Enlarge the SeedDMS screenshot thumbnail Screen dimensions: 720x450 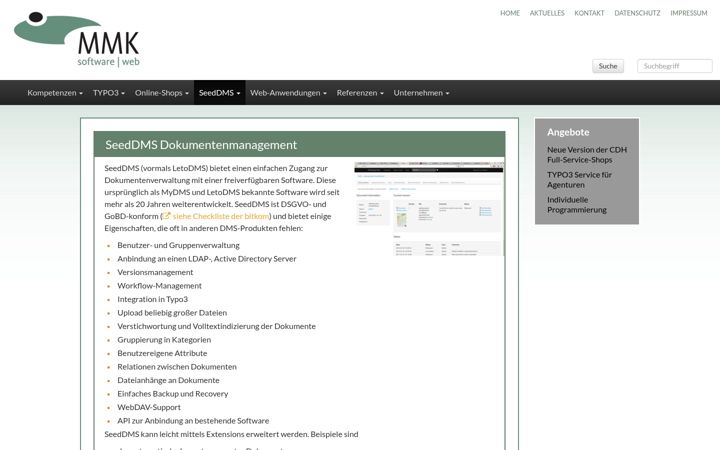(x=429, y=209)
